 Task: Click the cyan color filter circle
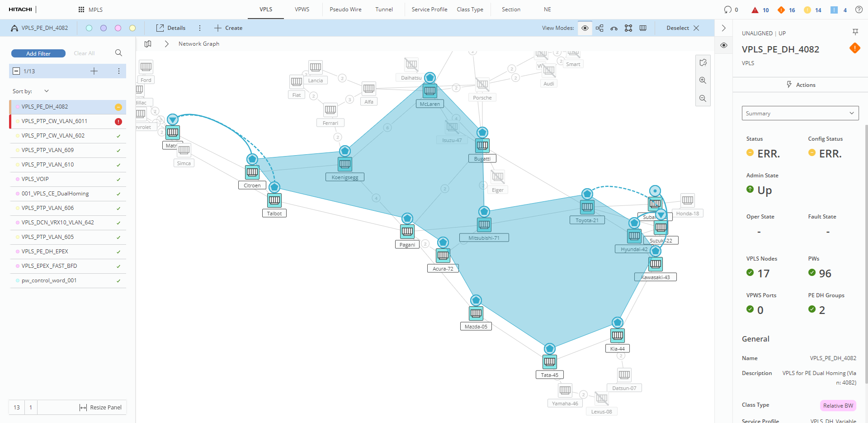click(89, 28)
